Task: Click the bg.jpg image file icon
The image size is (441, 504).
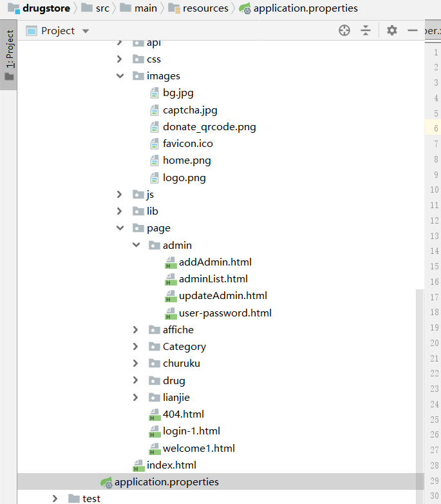Action: [x=155, y=93]
